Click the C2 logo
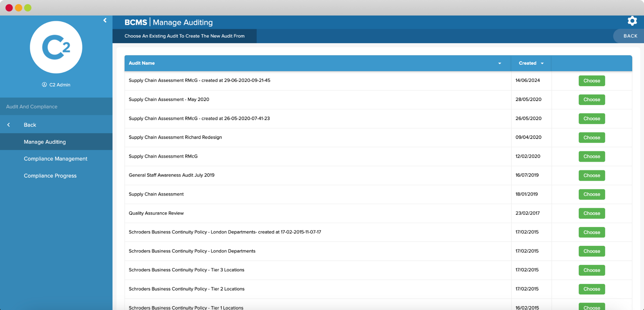This screenshot has width=644, height=310. (x=56, y=47)
